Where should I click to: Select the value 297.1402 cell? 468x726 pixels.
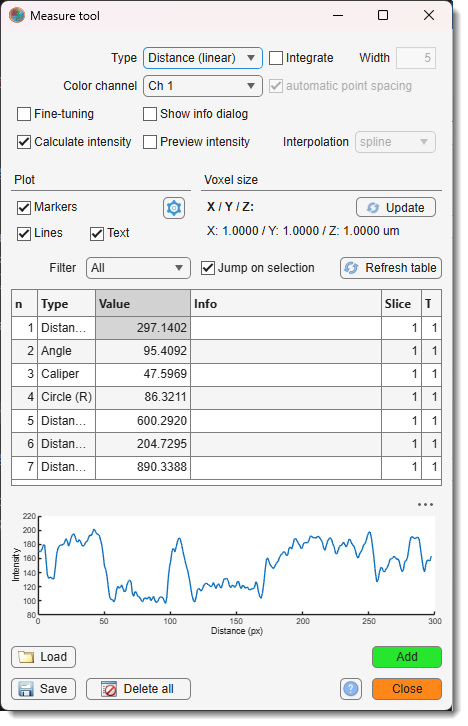(x=143, y=328)
